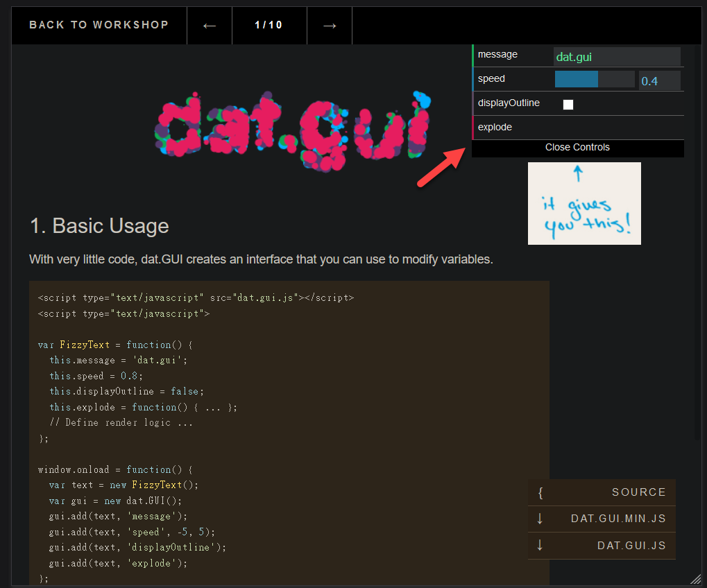Select the speed numeric value box

(x=658, y=81)
